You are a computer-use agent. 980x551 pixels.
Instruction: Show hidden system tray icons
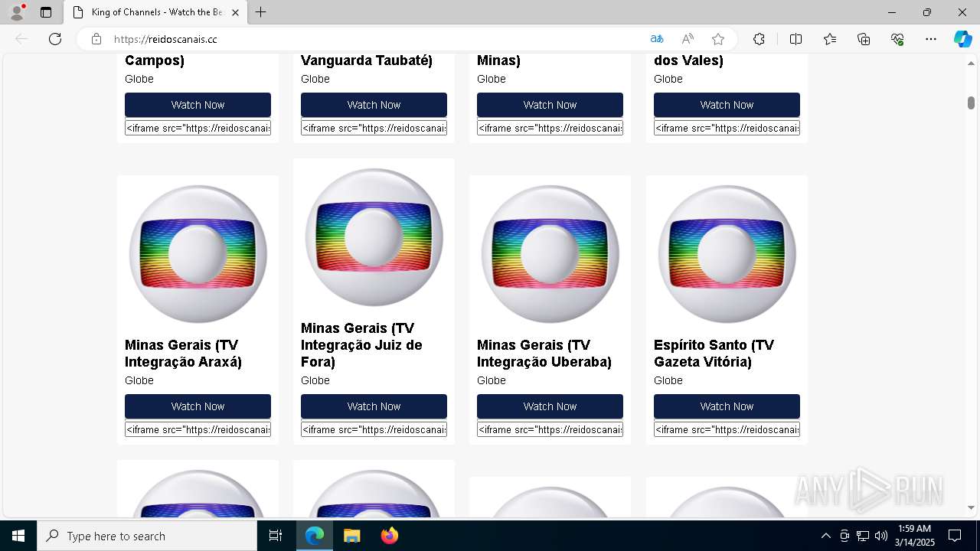click(x=825, y=536)
